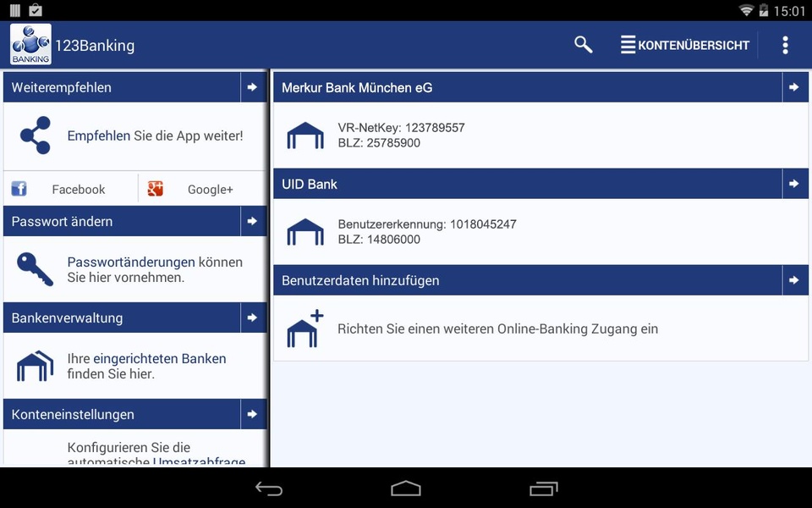Select the UID Bank header

[528, 184]
